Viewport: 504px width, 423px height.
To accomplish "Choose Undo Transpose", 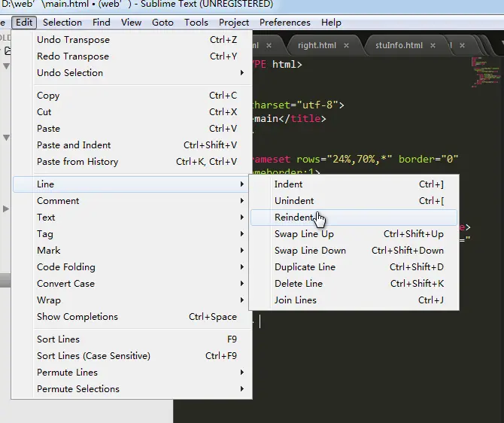I will (x=132, y=40).
